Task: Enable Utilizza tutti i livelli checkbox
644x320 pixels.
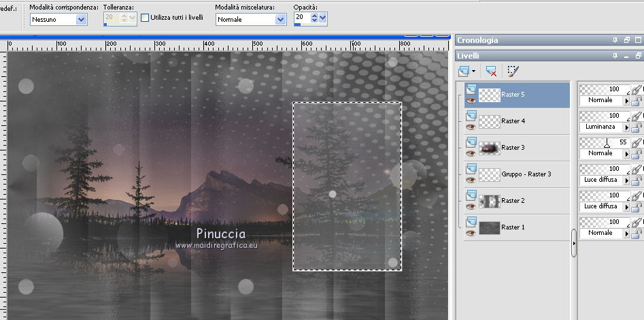Action: tap(144, 18)
